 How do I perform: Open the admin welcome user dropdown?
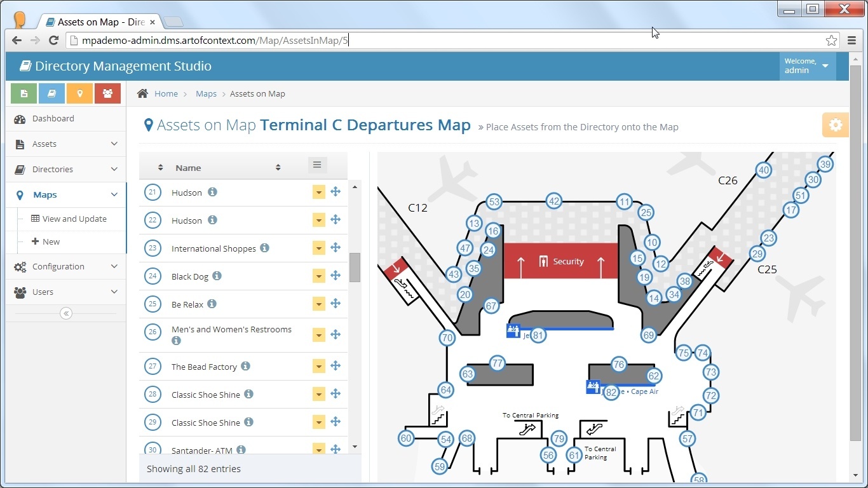[807, 66]
